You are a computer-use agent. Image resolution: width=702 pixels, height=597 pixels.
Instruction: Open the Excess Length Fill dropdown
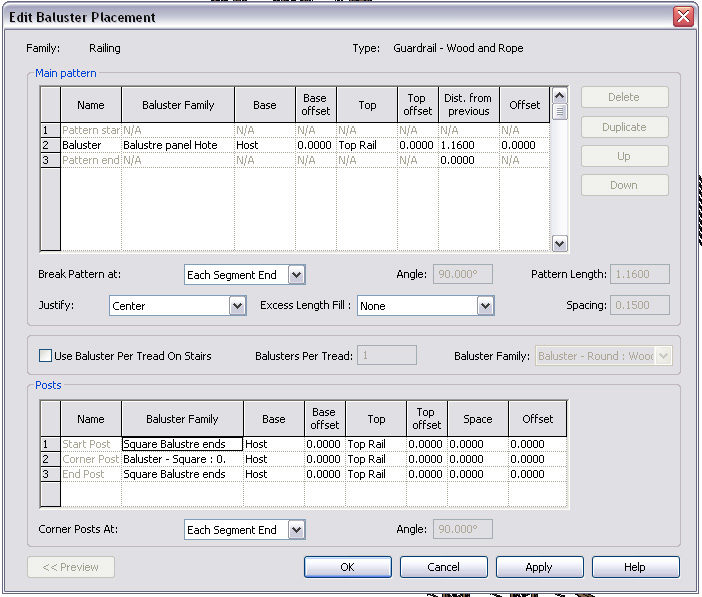485,306
